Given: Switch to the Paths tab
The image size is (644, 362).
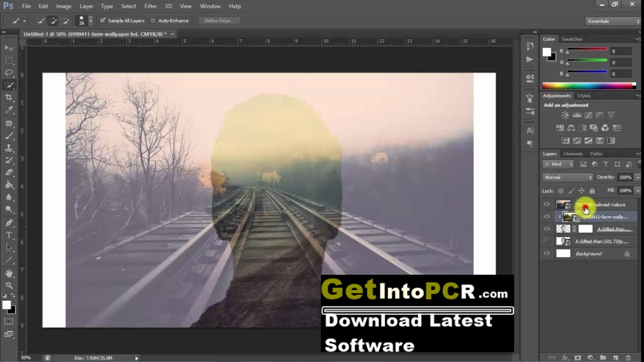Looking at the screenshot, I should coord(596,154).
